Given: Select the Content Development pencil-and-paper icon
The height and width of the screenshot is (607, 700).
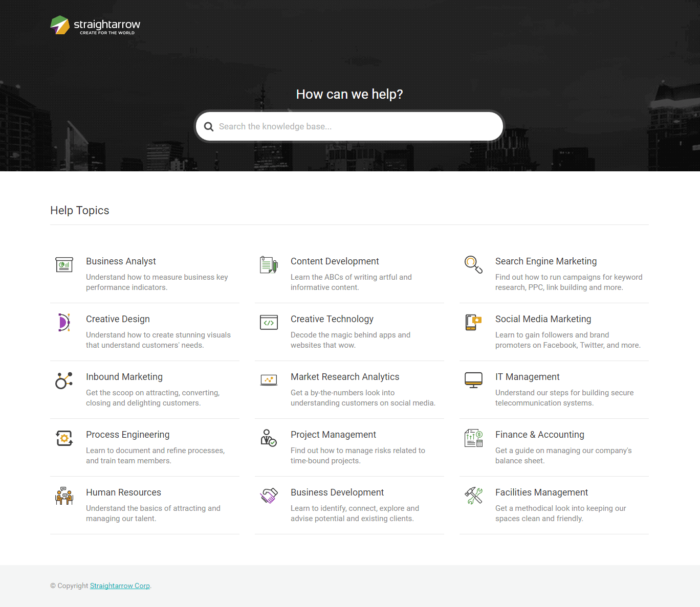Looking at the screenshot, I should [269, 264].
